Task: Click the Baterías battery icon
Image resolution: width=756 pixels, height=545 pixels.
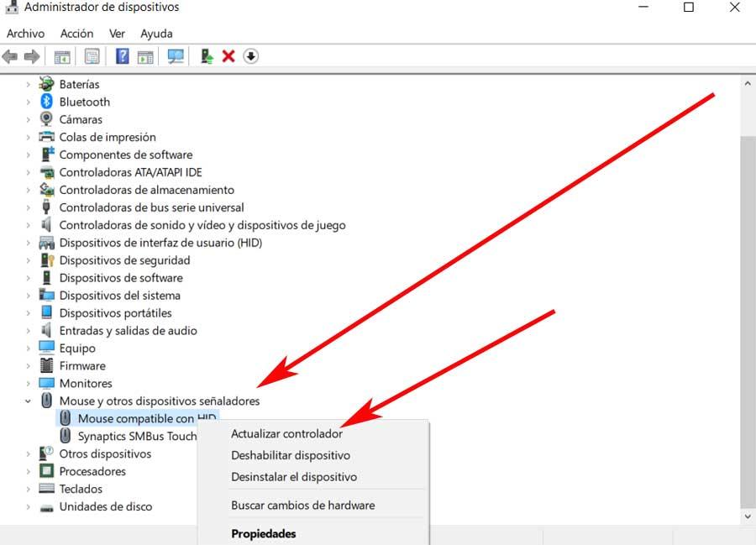Action: (46, 84)
